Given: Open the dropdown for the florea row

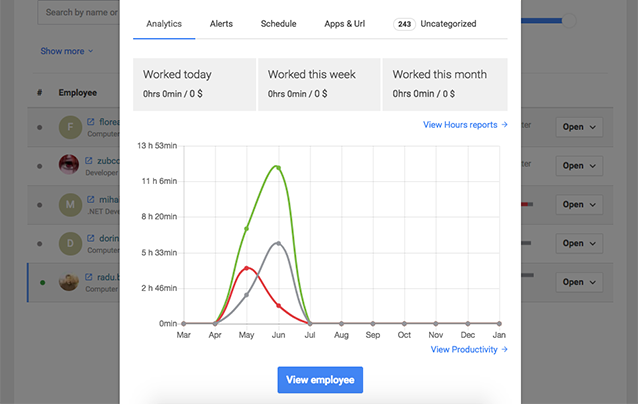Looking at the screenshot, I should click(x=579, y=127).
